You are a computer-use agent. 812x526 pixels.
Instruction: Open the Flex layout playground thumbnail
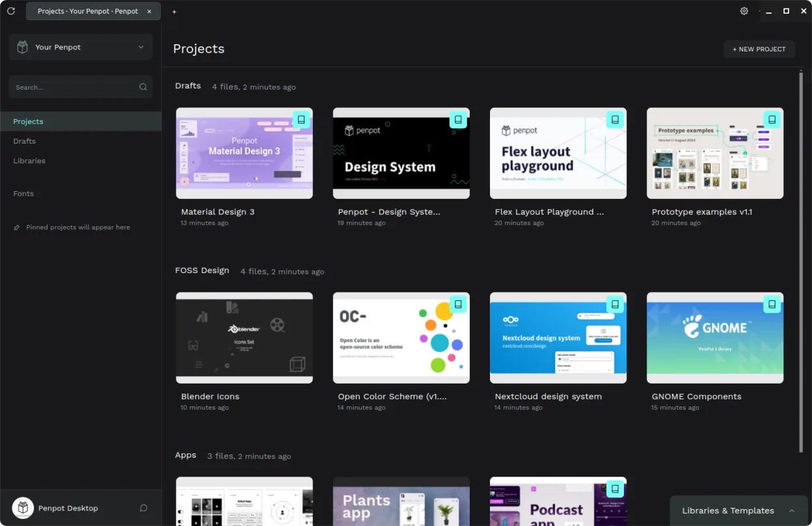click(x=558, y=153)
